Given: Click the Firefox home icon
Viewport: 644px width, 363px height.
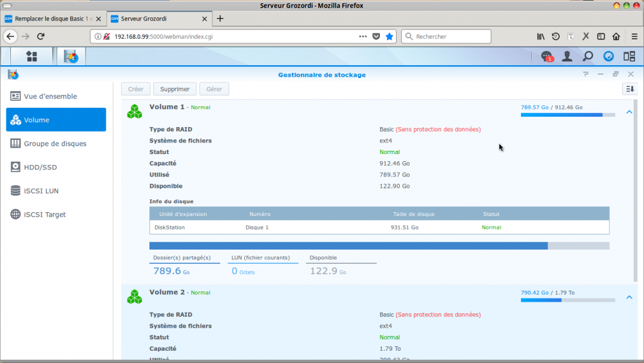Looking at the screenshot, I should pos(616,36).
